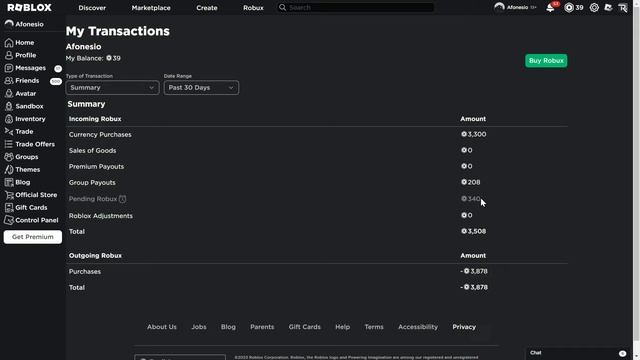
Task: Open the Blog sidebar icon
Action: [x=9, y=182]
